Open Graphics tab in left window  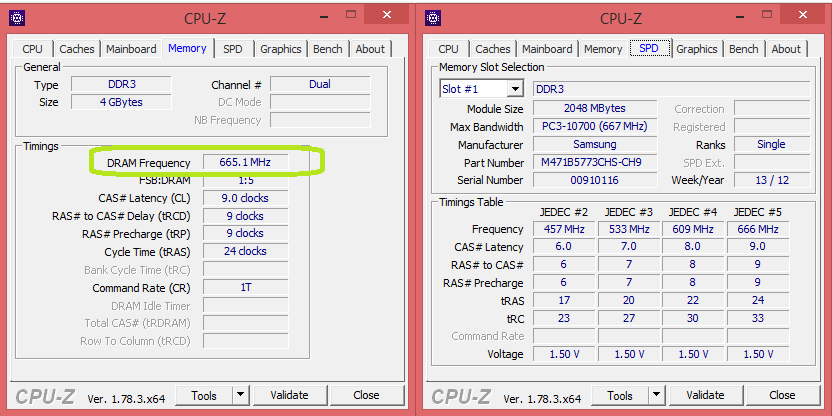point(281,49)
